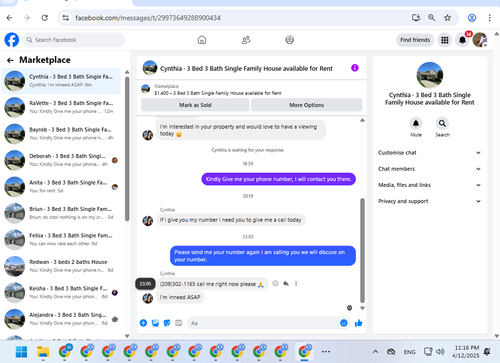The image size is (500, 363).
Task: Open the Keisha conversation in the list
Action: (x=61, y=292)
